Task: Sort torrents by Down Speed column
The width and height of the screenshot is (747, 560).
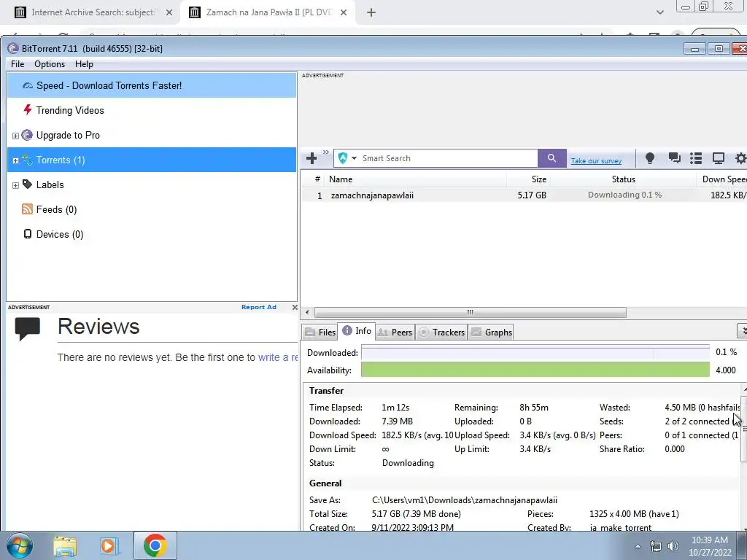Action: pos(721,179)
